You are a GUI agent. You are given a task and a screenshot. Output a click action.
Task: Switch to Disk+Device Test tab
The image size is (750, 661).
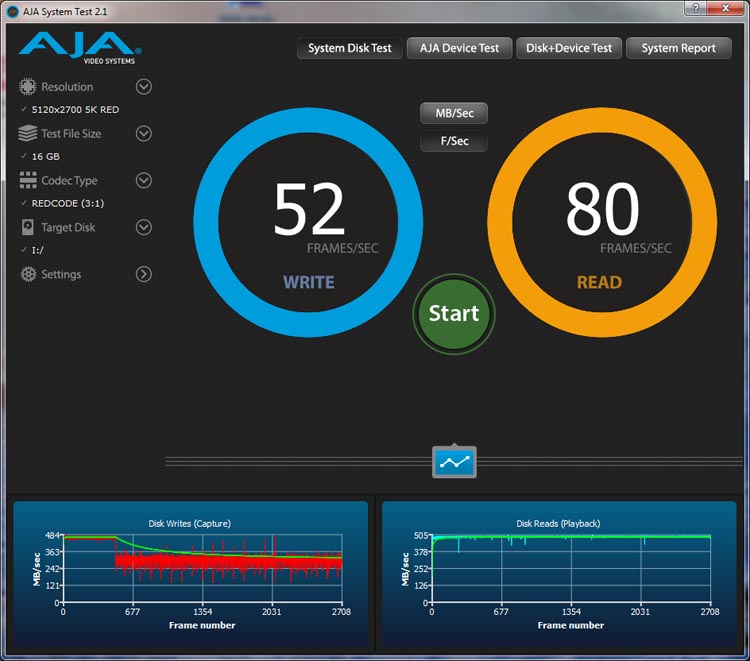click(569, 48)
